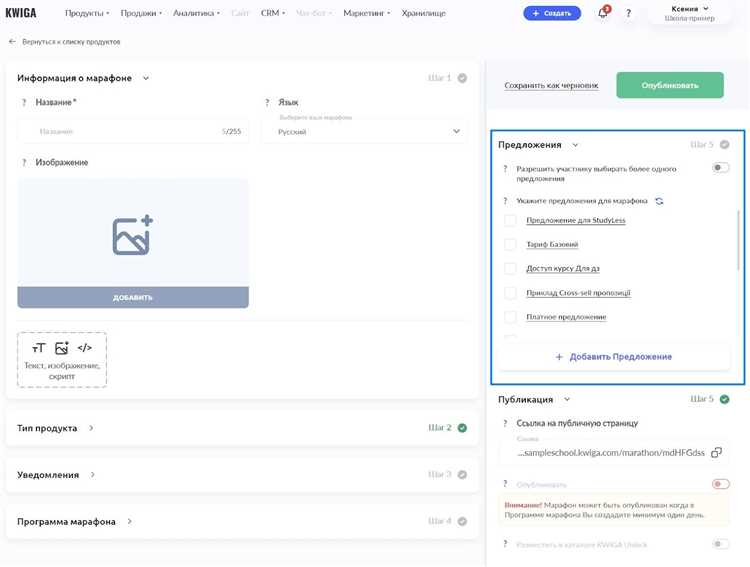Screen dimensions: 750x567
Task: Toggle allow multiple offers selection
Action: (x=720, y=167)
